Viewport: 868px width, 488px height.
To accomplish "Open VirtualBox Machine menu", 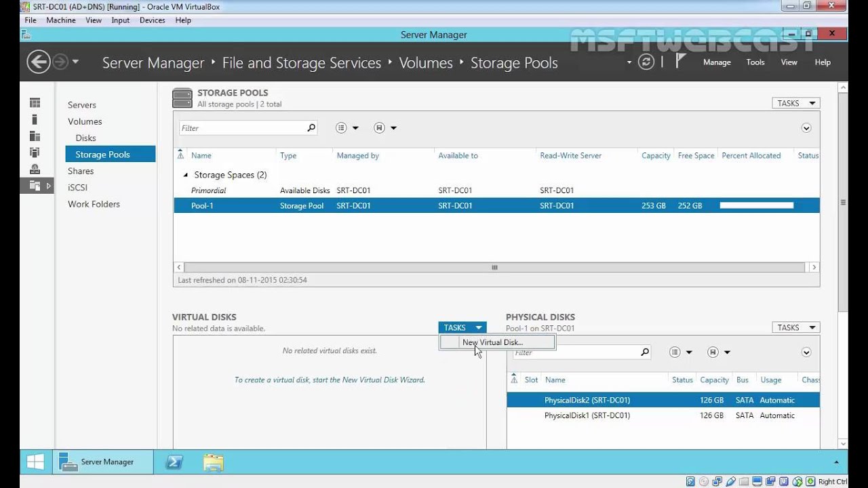I will point(61,20).
